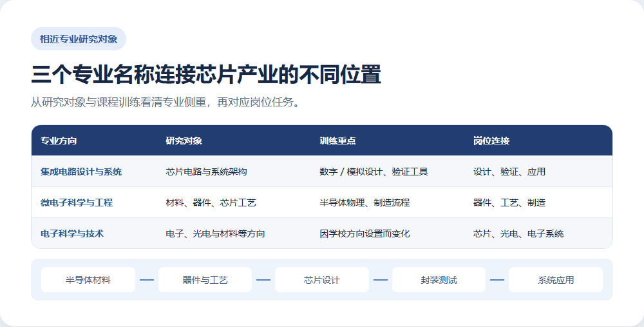Click the 封装测试 chain step
Viewport: 644px width, 327px height.
pos(439,280)
